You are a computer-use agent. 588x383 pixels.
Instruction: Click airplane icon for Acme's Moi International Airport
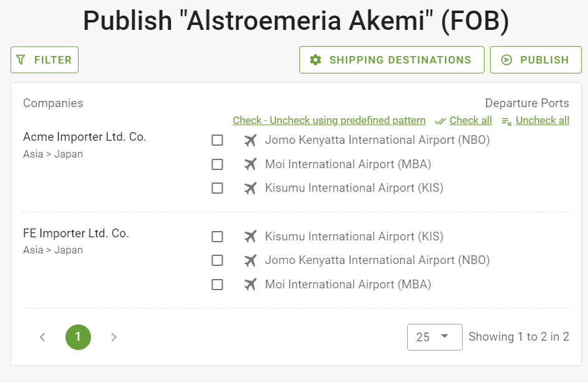pos(250,164)
